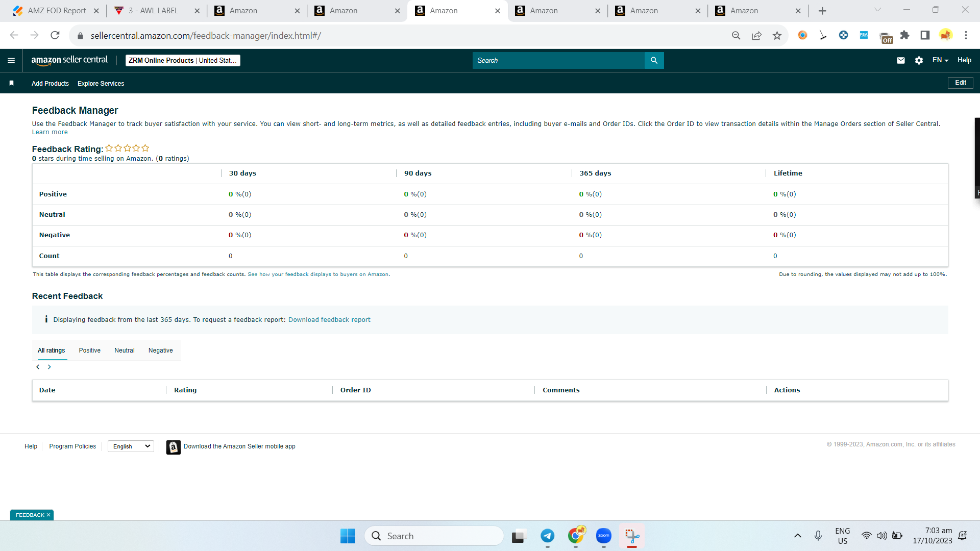Click the Feedback Rating stars

127,148
